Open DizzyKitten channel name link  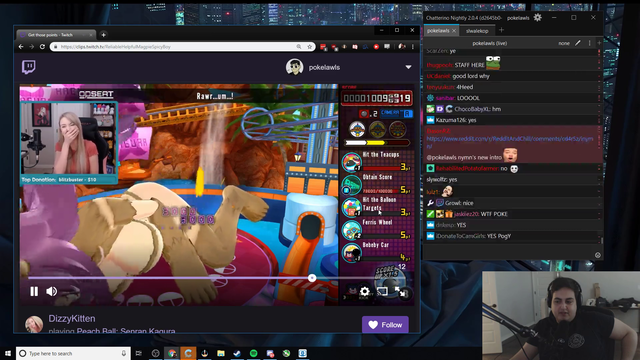point(72,318)
